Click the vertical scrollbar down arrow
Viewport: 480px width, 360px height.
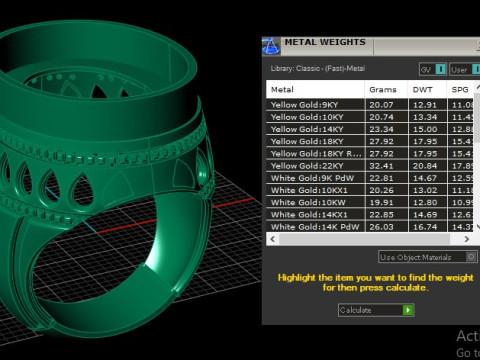pyautogui.click(x=477, y=227)
